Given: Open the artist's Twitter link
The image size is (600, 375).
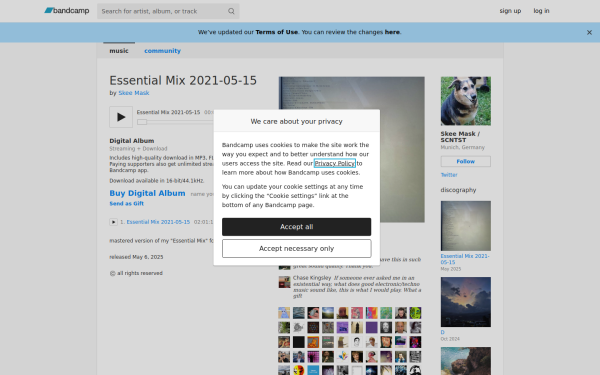Looking at the screenshot, I should 449,175.
